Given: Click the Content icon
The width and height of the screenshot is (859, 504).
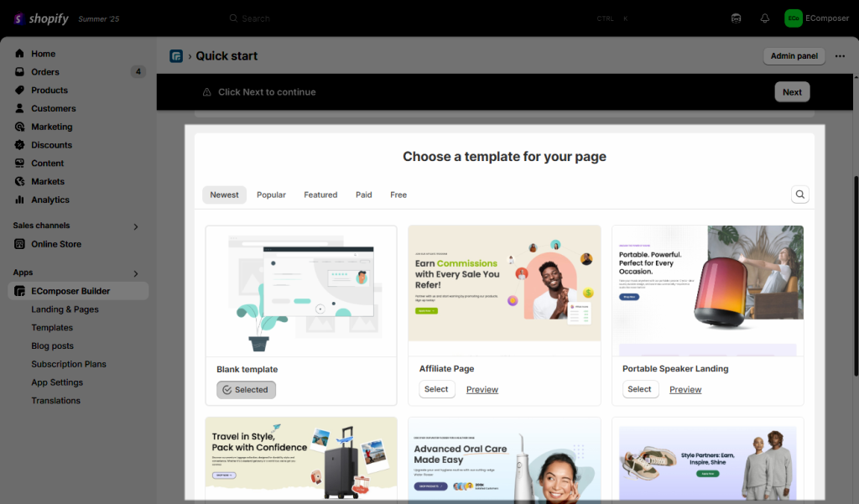Looking at the screenshot, I should [x=20, y=164].
